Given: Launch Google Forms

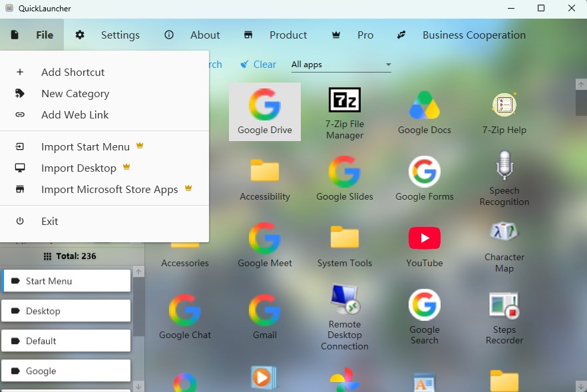Looking at the screenshot, I should click(x=424, y=179).
